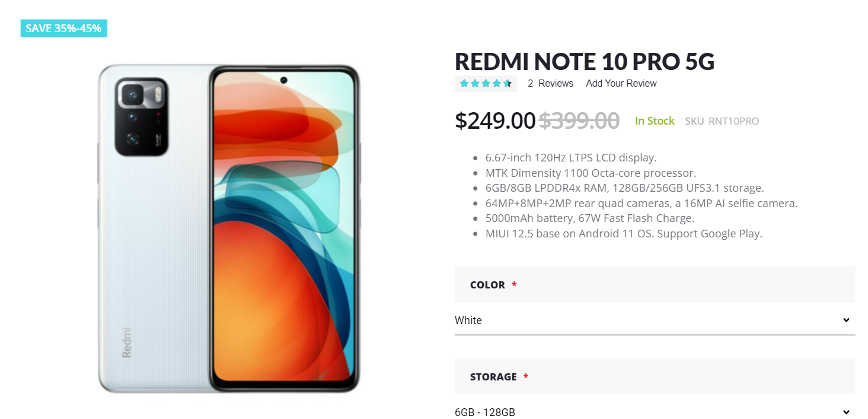Open the 2 Reviews link
This screenshot has width=868, height=419.
tap(550, 83)
